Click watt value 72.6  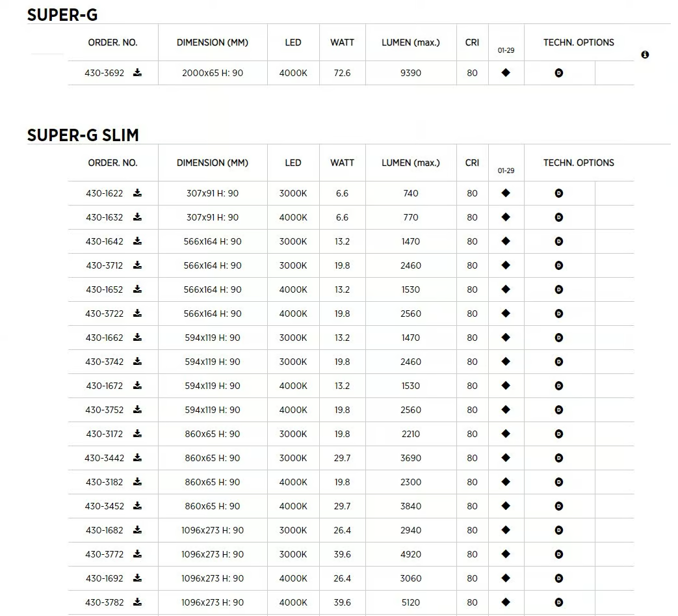coord(342,73)
